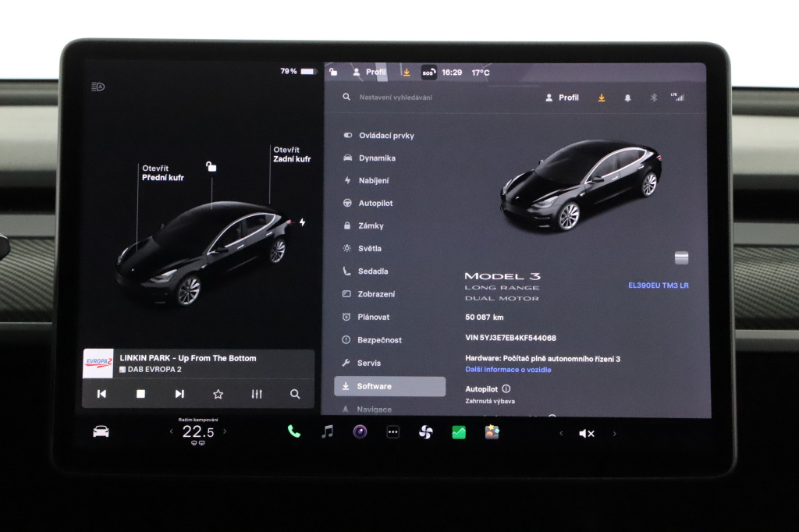
Task: Click the download icon in top status bar
Action: [x=406, y=73]
